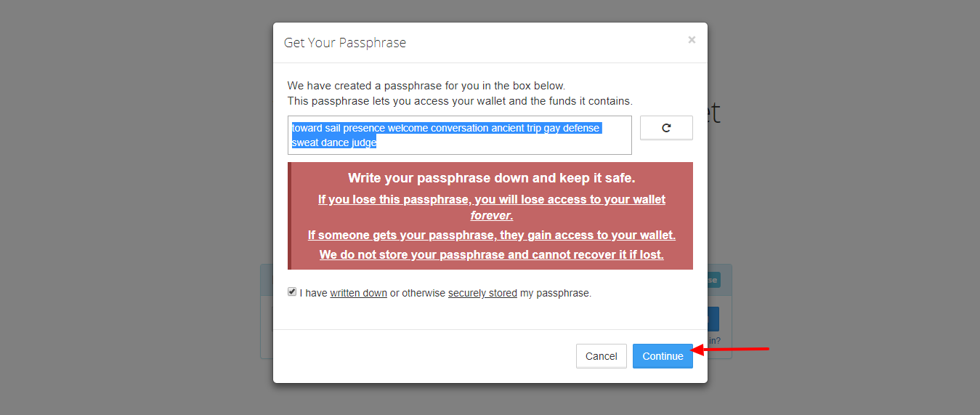Click the red arrow pointing at Continue
Viewport: 980px width, 415px height.
pos(734,350)
